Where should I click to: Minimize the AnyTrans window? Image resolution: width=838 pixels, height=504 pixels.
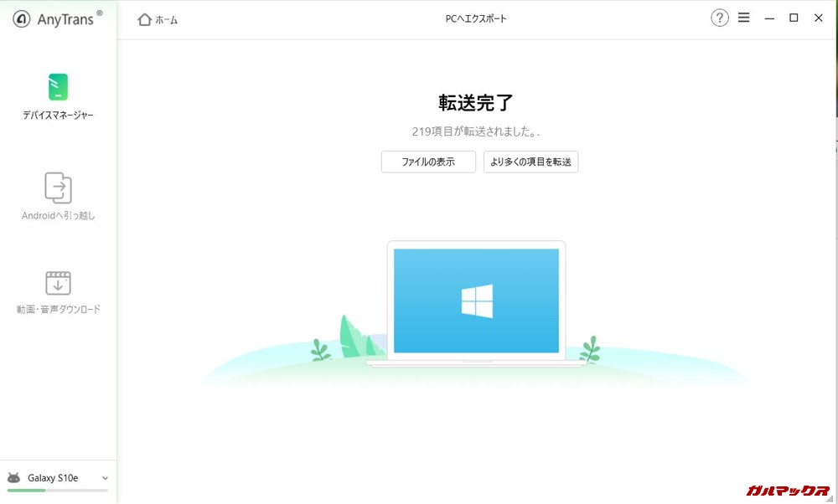coord(768,17)
